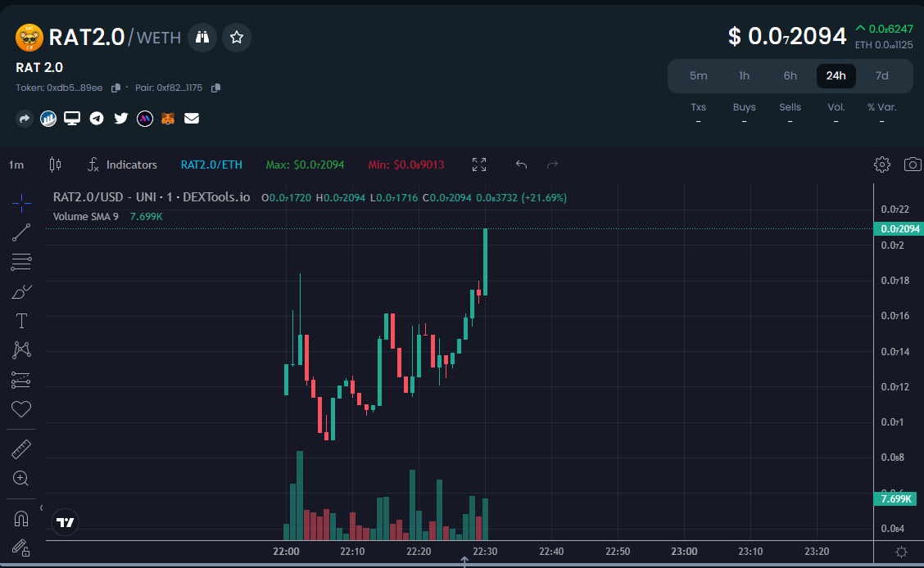
Task: Click the RAT 2.0 token logo
Action: point(29,38)
